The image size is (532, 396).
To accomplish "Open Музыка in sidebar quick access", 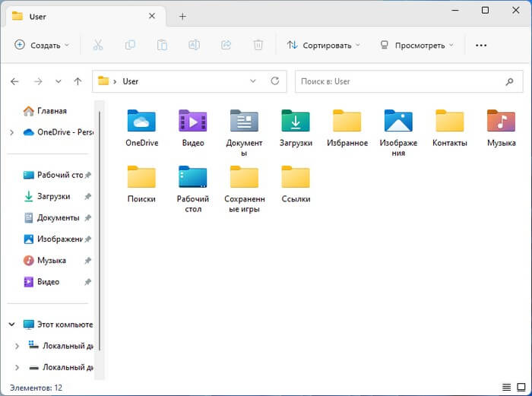I will coord(45,261).
